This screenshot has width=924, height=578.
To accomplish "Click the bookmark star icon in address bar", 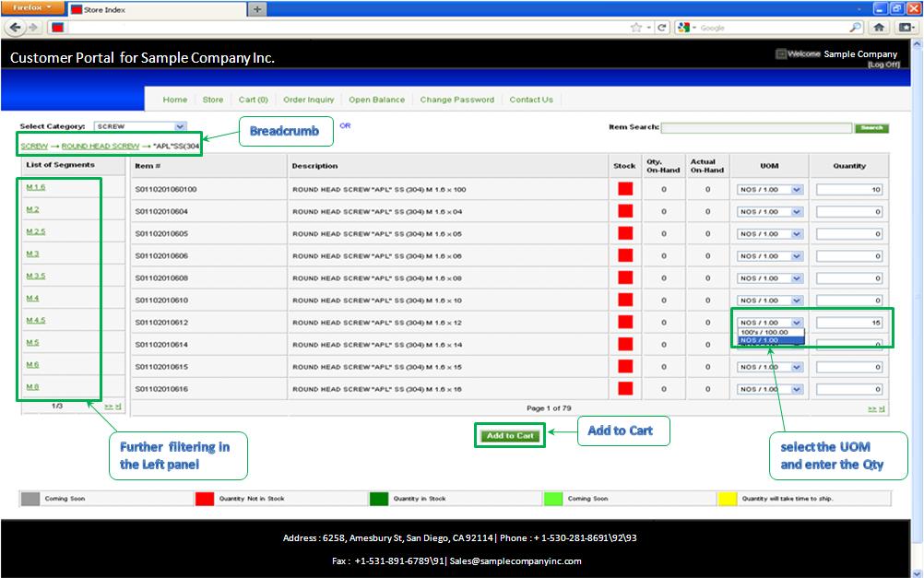I will pyautogui.click(x=636, y=27).
